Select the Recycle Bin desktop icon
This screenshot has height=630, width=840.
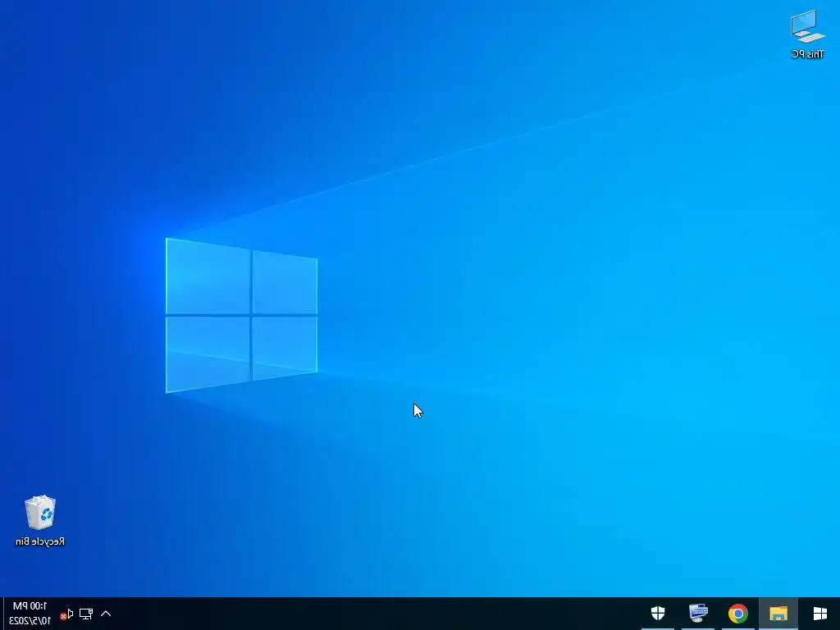tap(40, 521)
